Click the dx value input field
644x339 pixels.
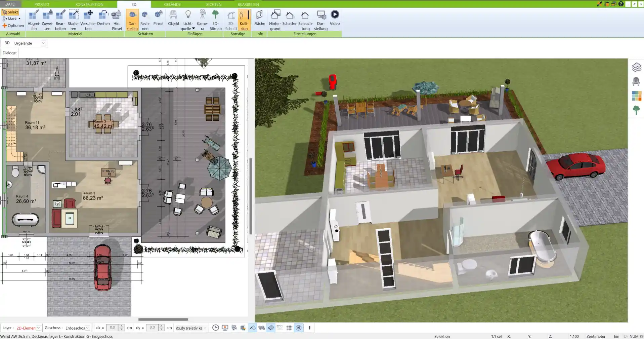(x=112, y=328)
